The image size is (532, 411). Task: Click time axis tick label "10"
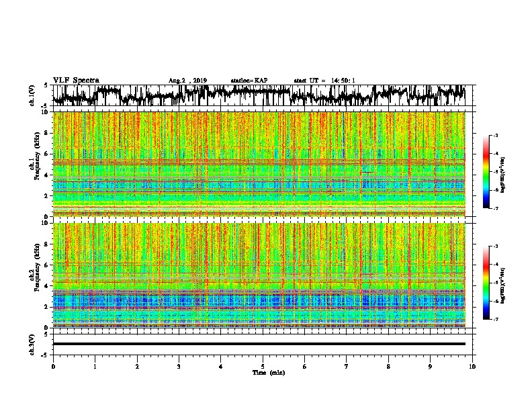tap(472, 367)
